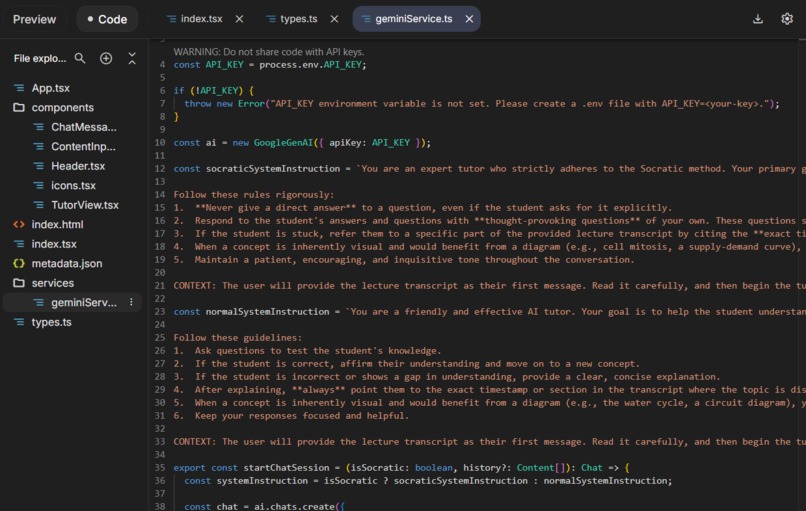
Task: Open more options for geminiServ... file
Action: [131, 302]
